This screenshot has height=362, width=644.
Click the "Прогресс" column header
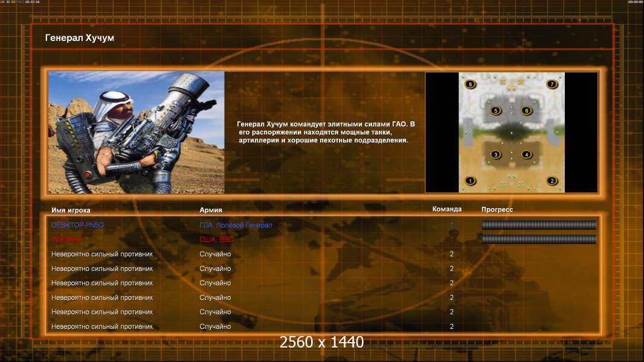tap(497, 209)
